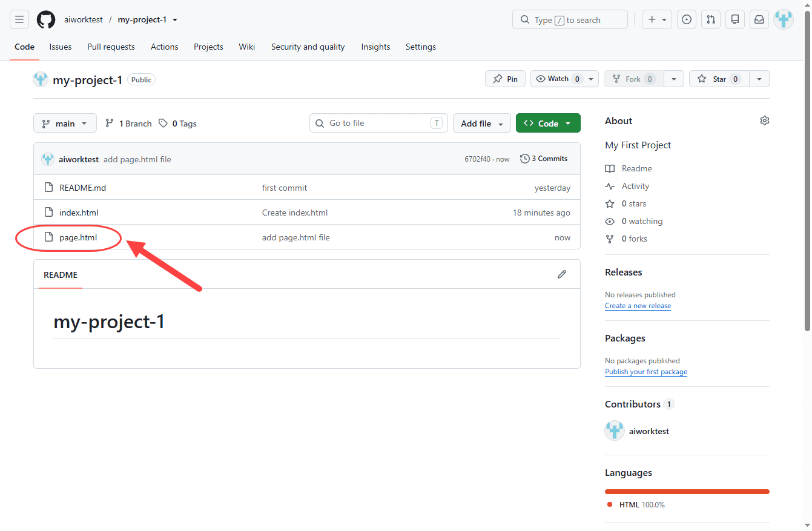The height and width of the screenshot is (531, 812).
Task: Open the 1 Branch link
Action: click(x=128, y=124)
